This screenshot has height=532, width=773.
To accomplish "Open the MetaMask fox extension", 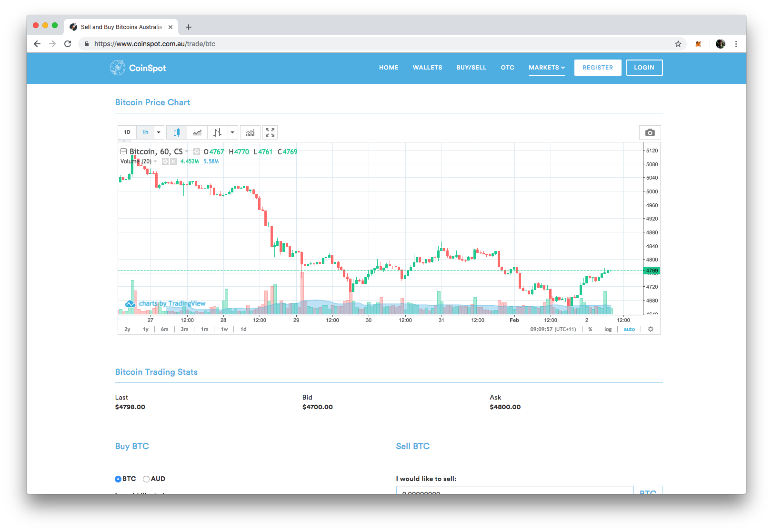I will (698, 44).
